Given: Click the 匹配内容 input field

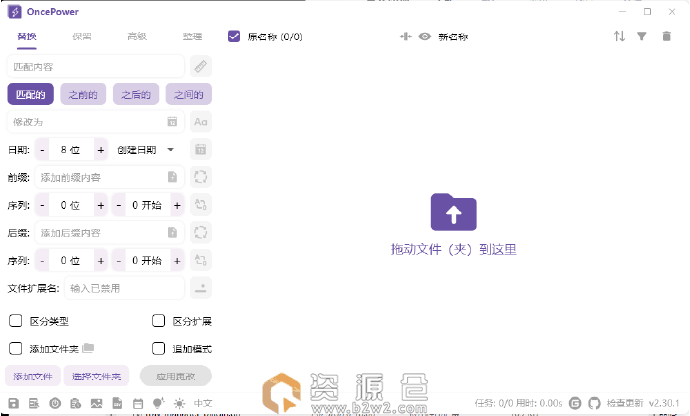Looking at the screenshot, I should coord(96,66).
